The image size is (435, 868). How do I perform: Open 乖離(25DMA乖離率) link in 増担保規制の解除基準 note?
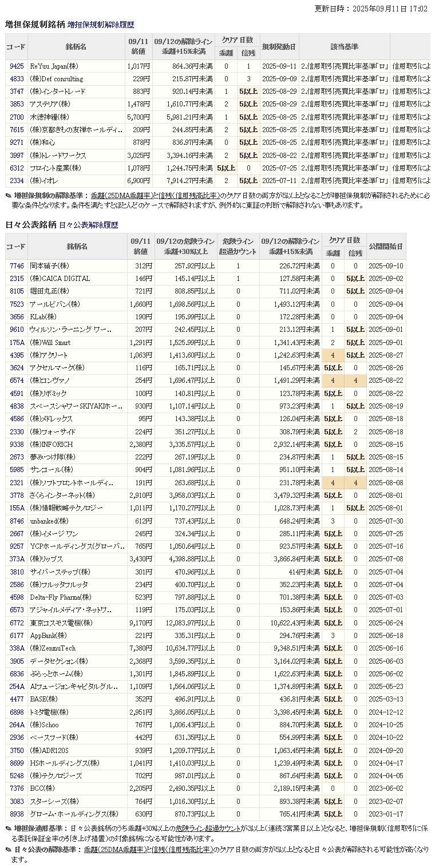click(122, 196)
